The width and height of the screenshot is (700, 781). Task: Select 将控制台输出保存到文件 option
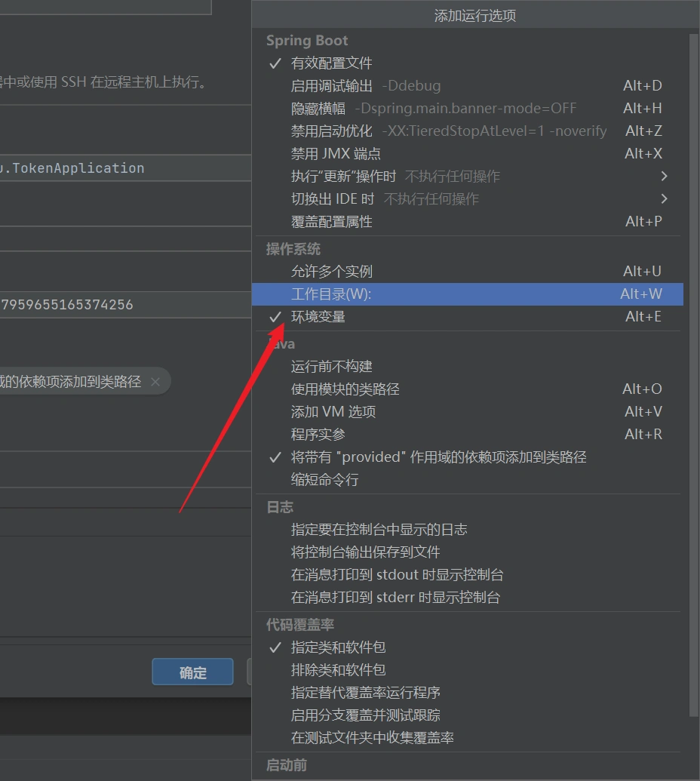click(x=365, y=552)
